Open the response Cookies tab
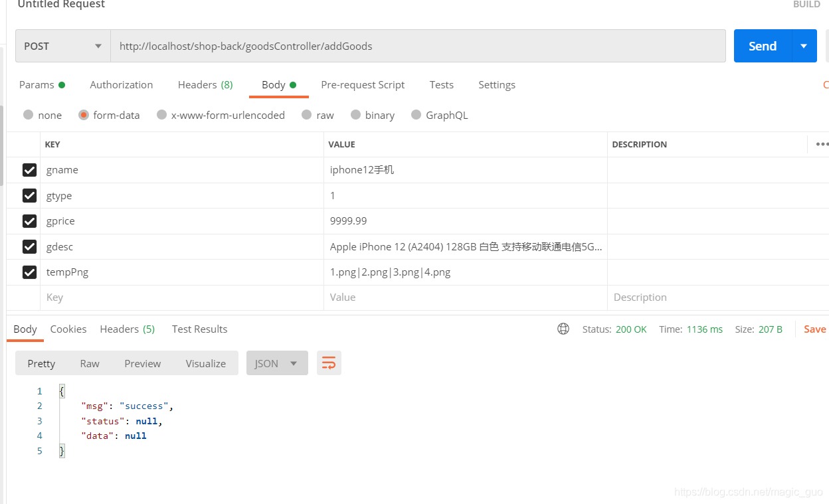Screen dimensions: 829x504 [x=68, y=329]
